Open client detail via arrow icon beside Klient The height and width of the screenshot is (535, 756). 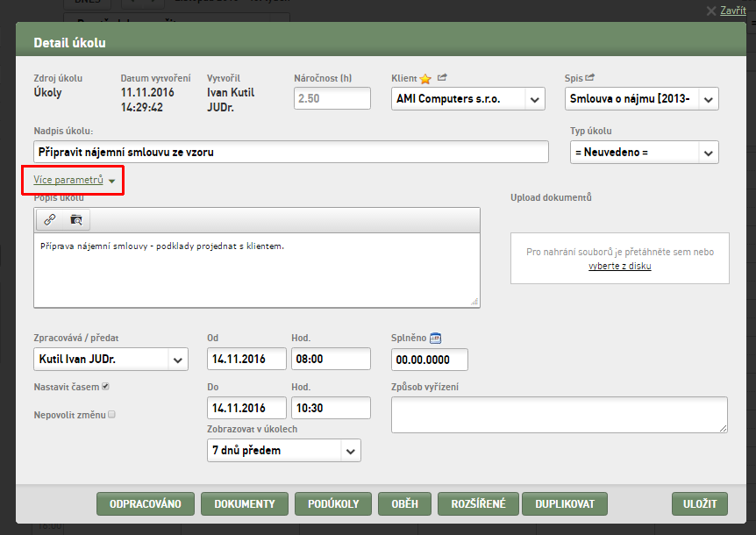[x=442, y=77]
